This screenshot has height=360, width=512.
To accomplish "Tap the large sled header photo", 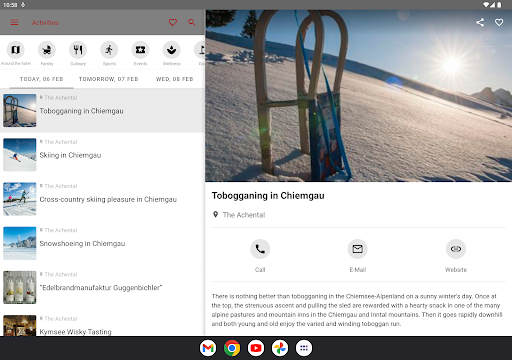I will click(x=358, y=96).
